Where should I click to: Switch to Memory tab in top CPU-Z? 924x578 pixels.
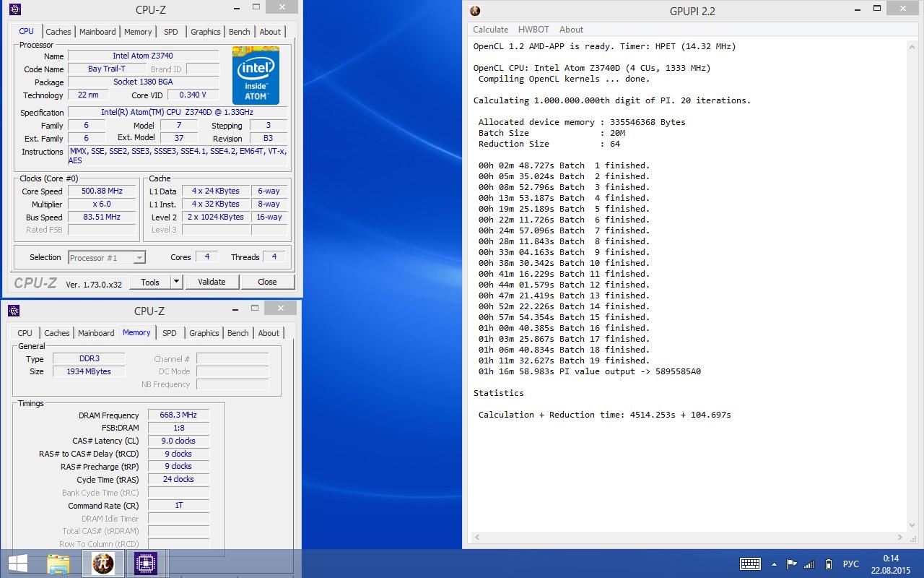coord(138,32)
